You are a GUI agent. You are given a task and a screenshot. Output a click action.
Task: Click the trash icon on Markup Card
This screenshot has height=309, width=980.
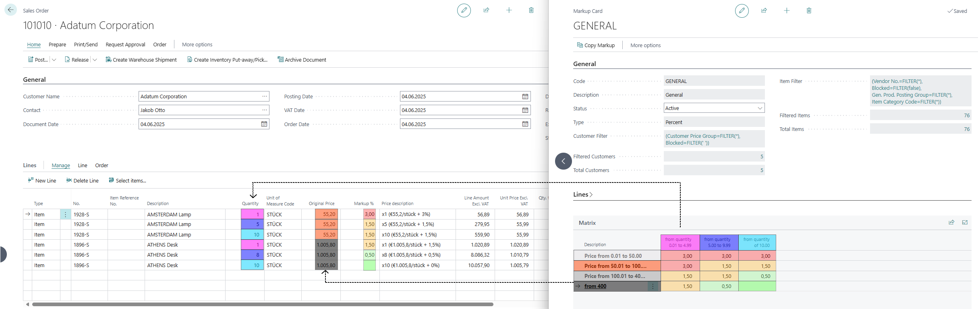pos(809,10)
